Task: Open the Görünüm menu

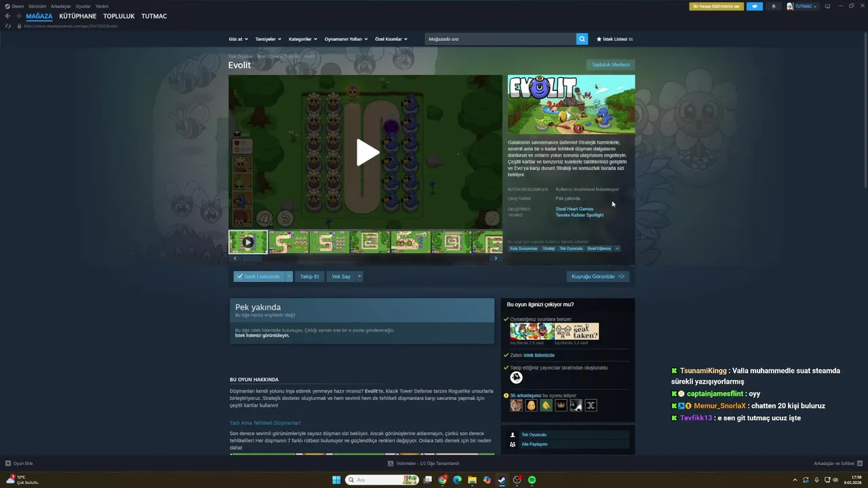Action: (x=37, y=6)
